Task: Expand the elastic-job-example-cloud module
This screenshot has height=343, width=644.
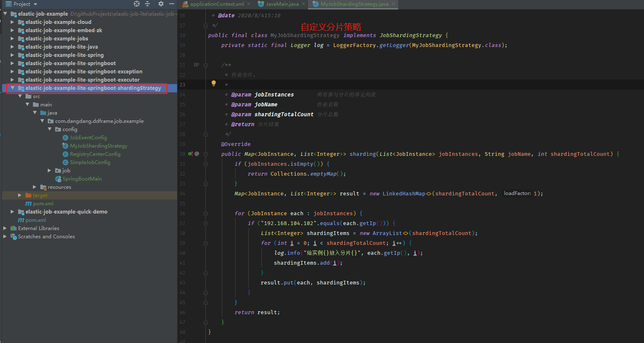Action: pyautogui.click(x=12, y=22)
